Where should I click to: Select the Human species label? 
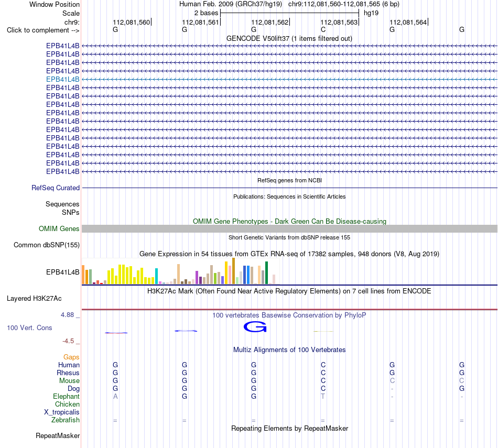coord(69,365)
